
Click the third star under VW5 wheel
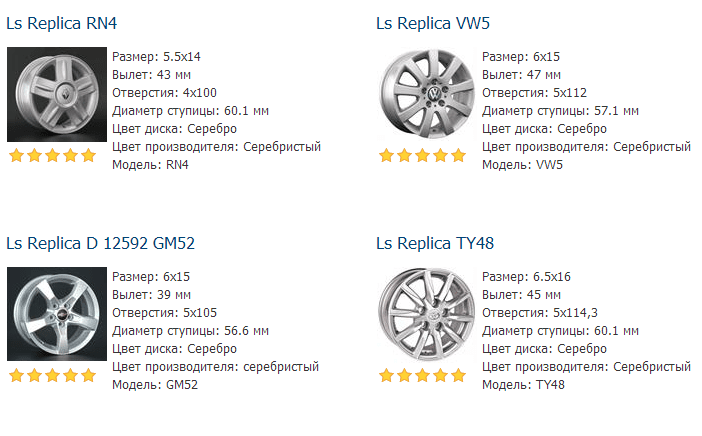coord(423,155)
